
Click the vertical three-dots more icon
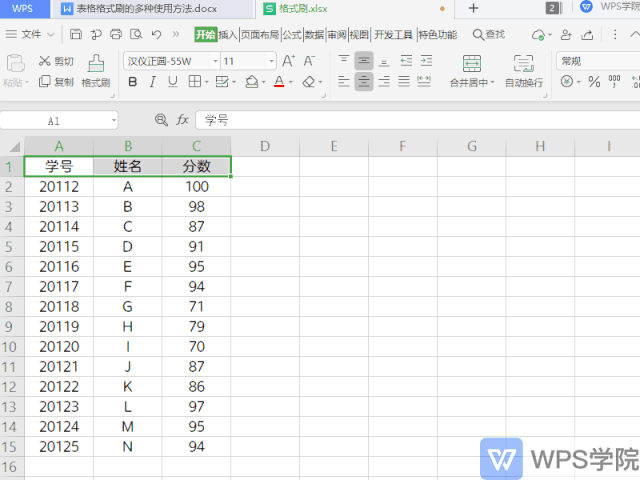(615, 35)
